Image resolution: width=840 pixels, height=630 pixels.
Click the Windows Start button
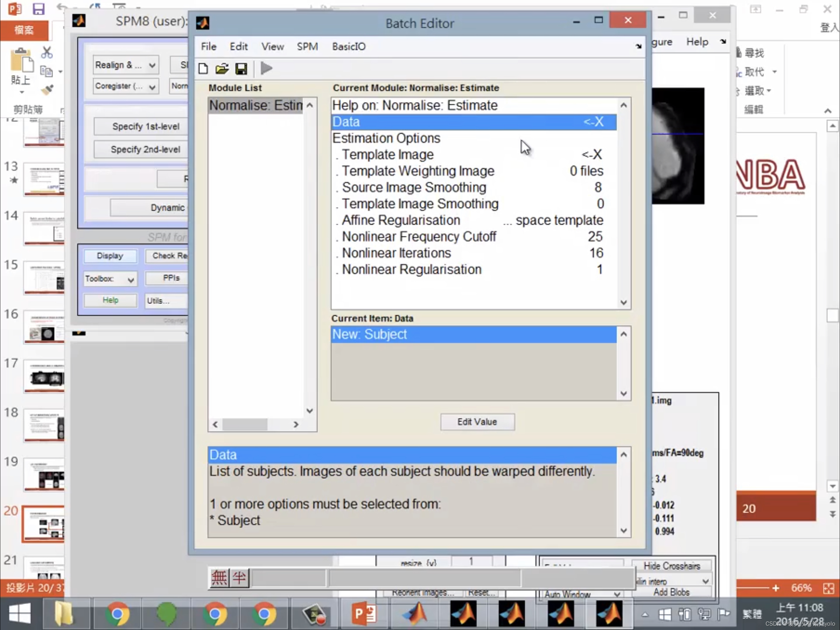point(19,613)
